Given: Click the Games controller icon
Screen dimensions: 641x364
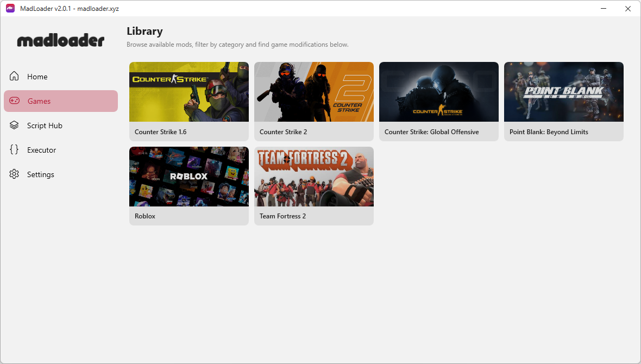Looking at the screenshot, I should point(15,101).
